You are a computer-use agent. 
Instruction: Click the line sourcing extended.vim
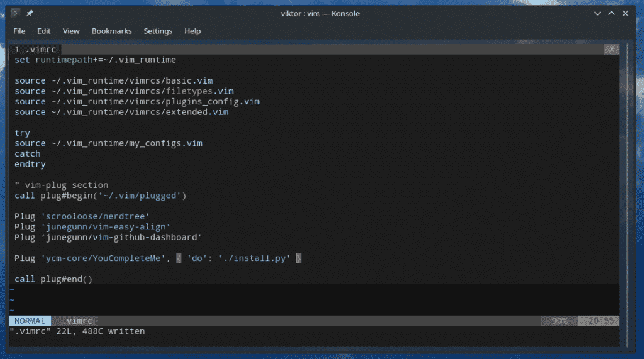coord(121,112)
